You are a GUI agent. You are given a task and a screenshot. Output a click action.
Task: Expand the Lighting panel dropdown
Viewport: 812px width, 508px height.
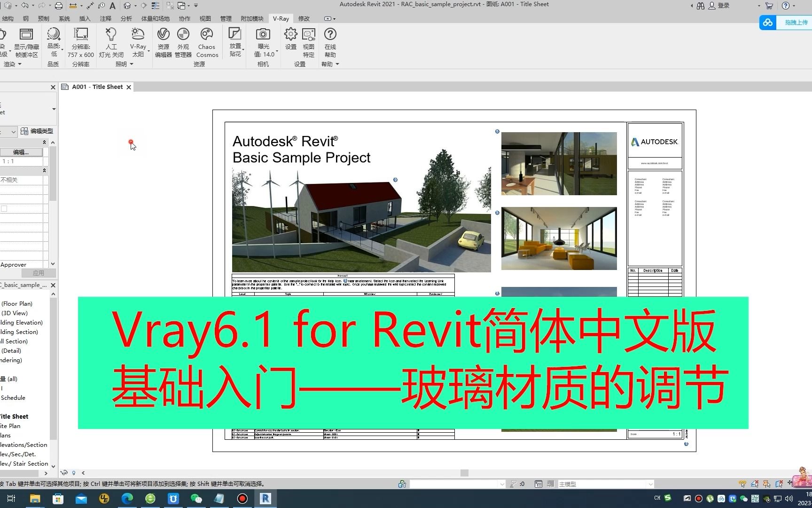pyautogui.click(x=131, y=64)
